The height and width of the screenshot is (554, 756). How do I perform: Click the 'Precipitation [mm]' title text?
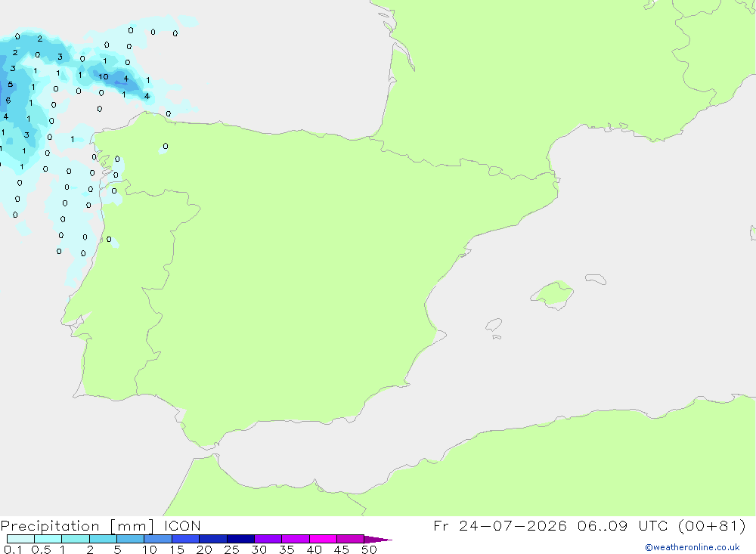click(x=77, y=526)
